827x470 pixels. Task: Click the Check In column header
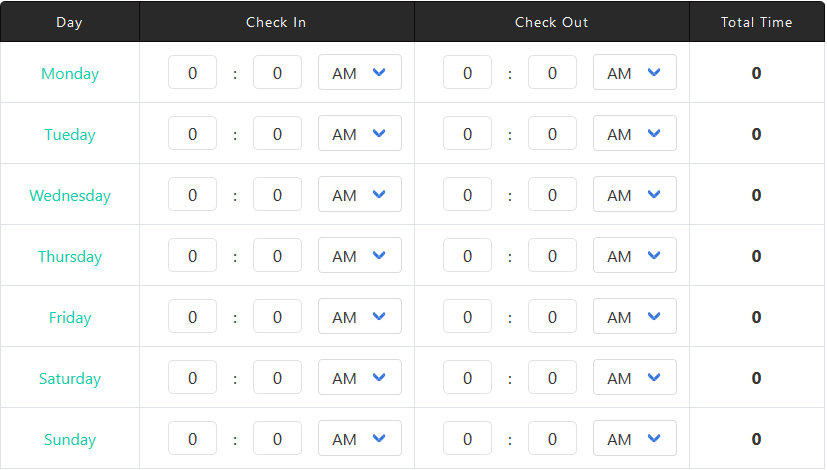[276, 22]
